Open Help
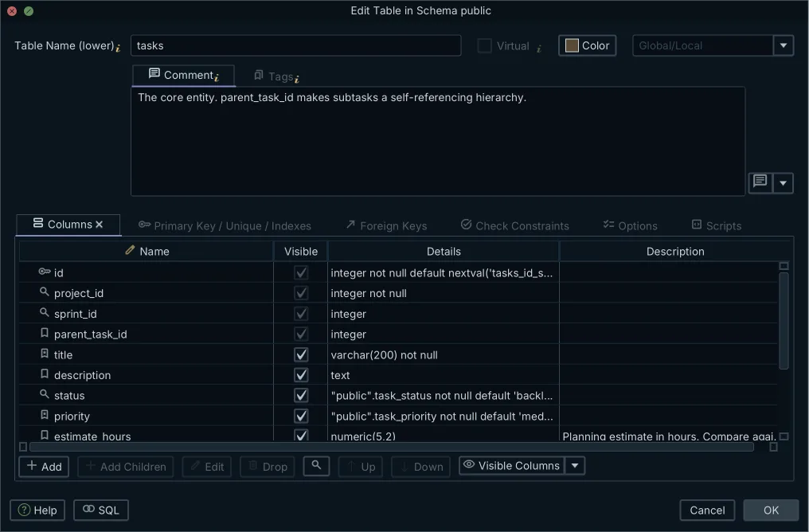Image resolution: width=809 pixels, height=532 pixels. point(37,510)
